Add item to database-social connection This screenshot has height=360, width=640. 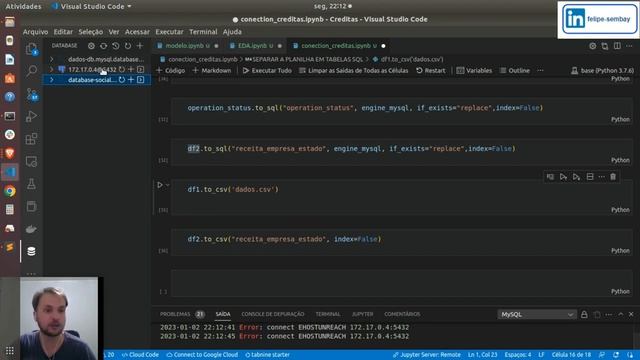(x=131, y=80)
